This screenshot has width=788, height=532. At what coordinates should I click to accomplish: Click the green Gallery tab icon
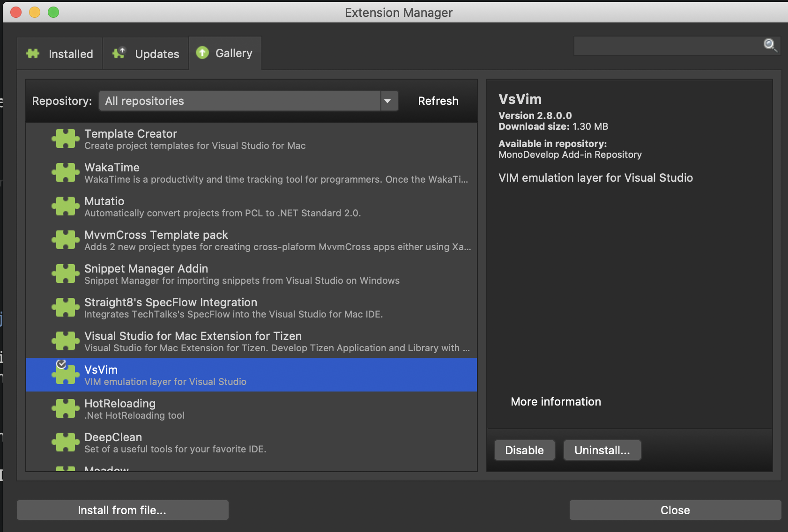click(202, 52)
